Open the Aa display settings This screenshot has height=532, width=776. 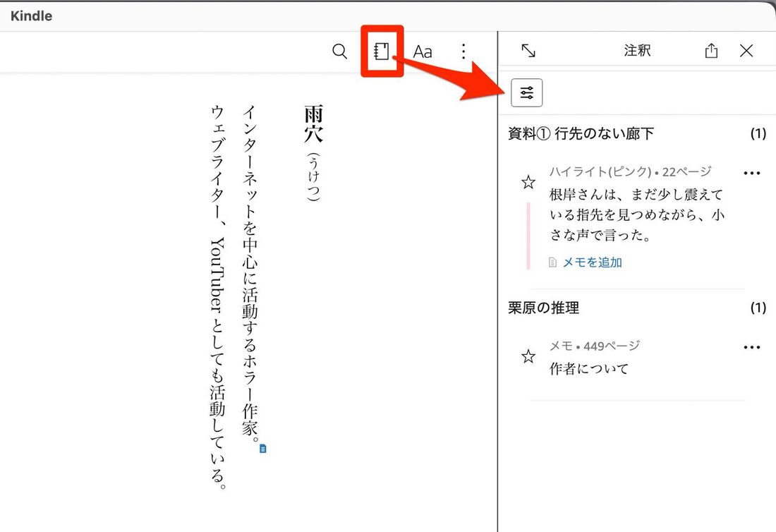tap(423, 51)
